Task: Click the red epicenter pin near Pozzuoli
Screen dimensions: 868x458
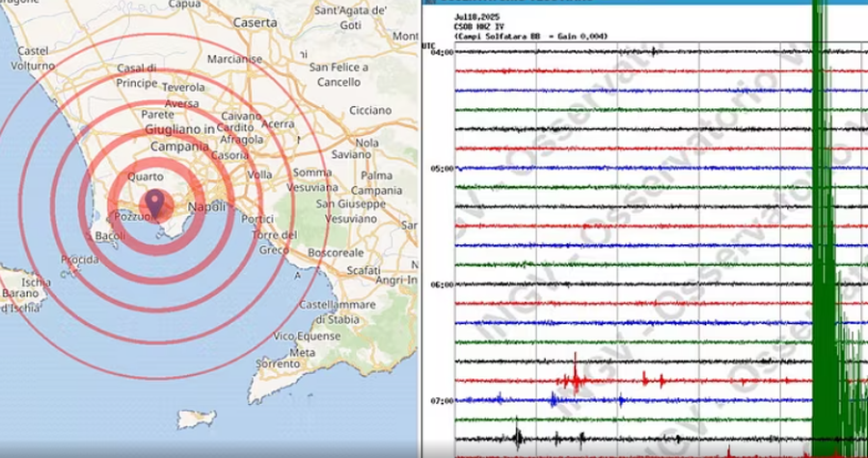Action: [x=153, y=203]
